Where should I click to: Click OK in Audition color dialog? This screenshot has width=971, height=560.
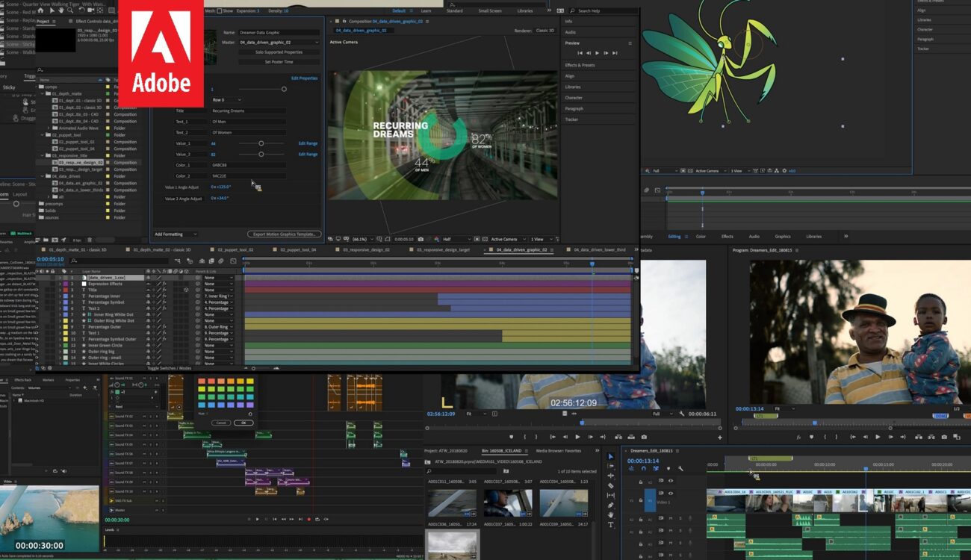click(243, 423)
